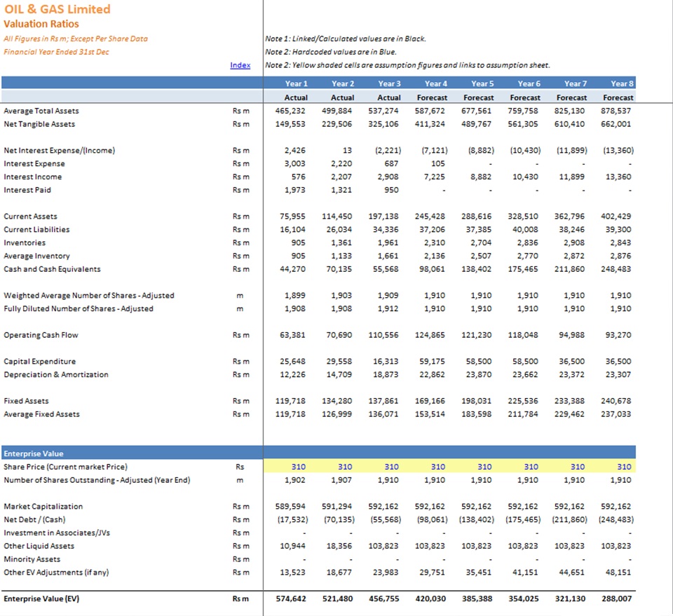The width and height of the screenshot is (673, 616).
Task: Select Enterprise Value figure 574,642
Action: [x=290, y=599]
